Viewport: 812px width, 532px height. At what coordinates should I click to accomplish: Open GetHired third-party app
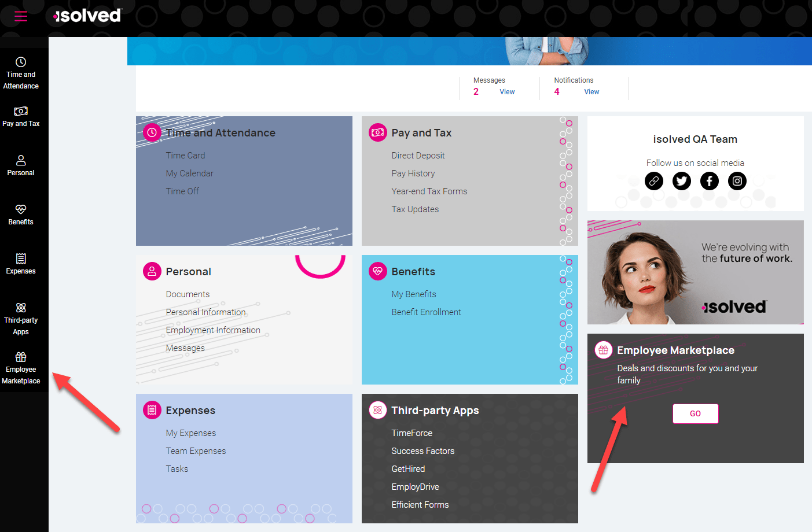coord(408,469)
